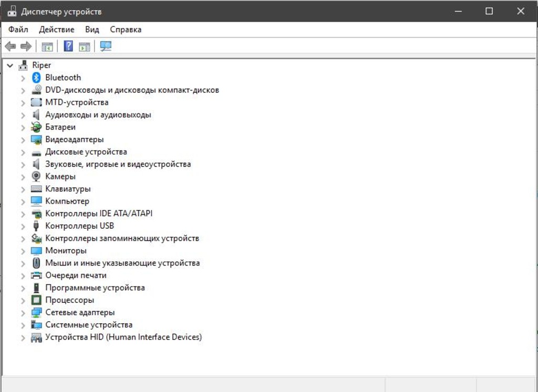Image resolution: width=538 pixels, height=392 pixels.
Task: Click the Системные устройства icon
Action: pos(36,324)
